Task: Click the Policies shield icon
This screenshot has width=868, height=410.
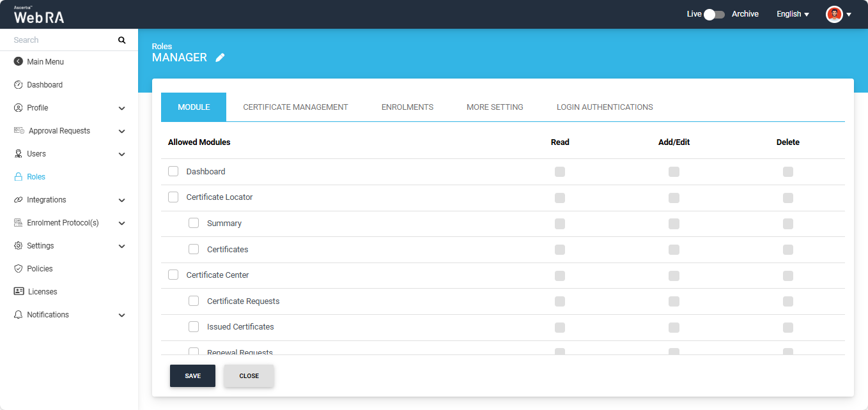Action: 18,269
